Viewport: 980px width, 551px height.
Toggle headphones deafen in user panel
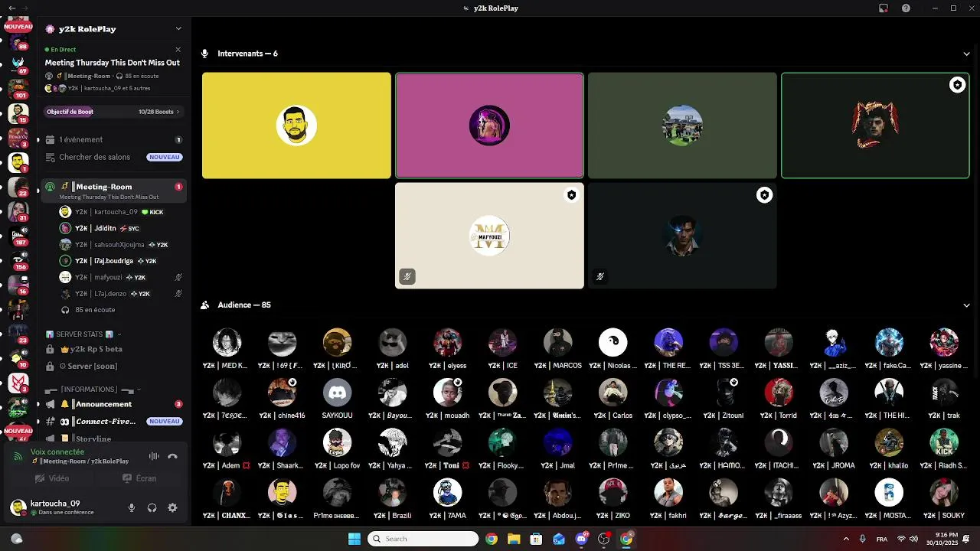[x=152, y=507]
